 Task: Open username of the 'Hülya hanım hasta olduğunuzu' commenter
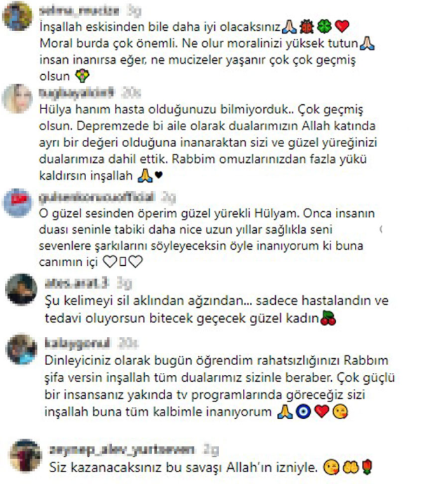coord(77,92)
